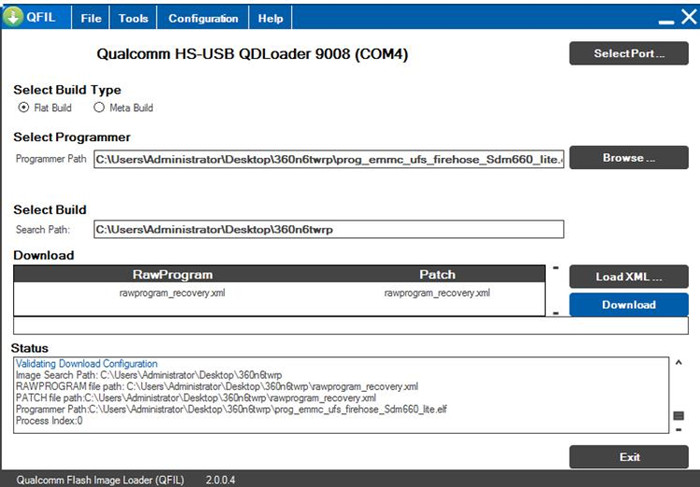This screenshot has width=700, height=487.
Task: Open the Tools menu
Action: pyautogui.click(x=133, y=18)
